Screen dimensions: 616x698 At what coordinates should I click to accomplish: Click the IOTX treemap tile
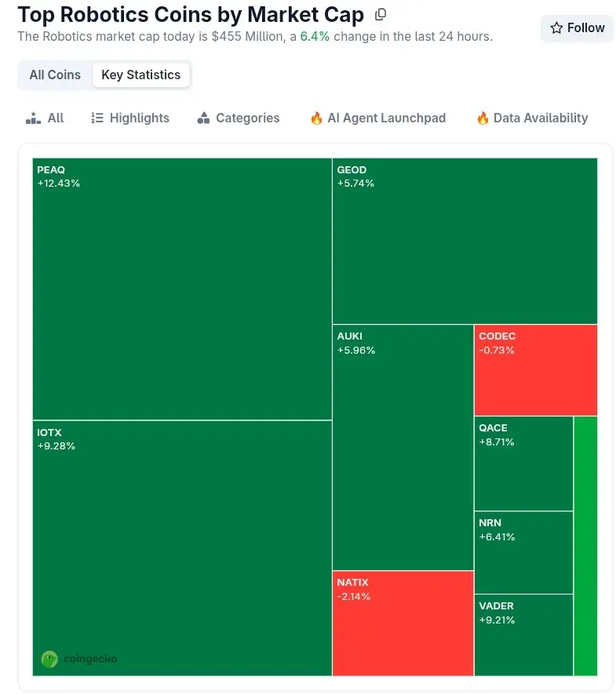[182, 547]
